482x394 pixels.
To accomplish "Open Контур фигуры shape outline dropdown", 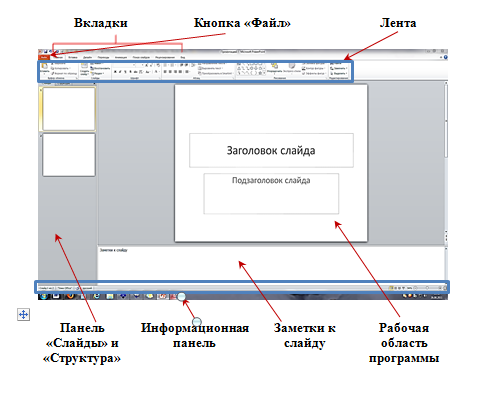I will (314, 68).
